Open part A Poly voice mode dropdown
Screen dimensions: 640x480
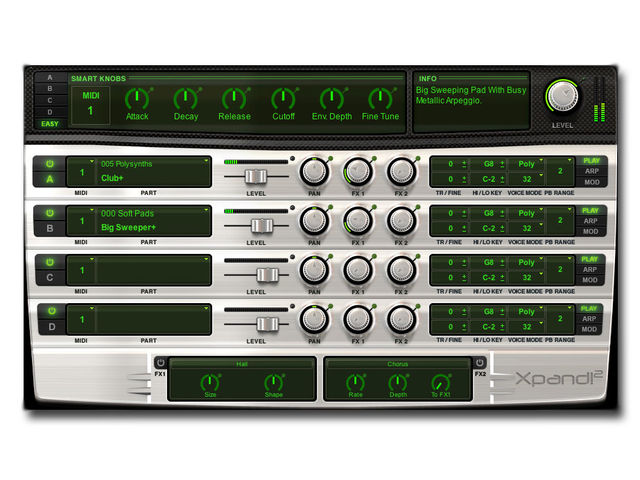tap(527, 164)
